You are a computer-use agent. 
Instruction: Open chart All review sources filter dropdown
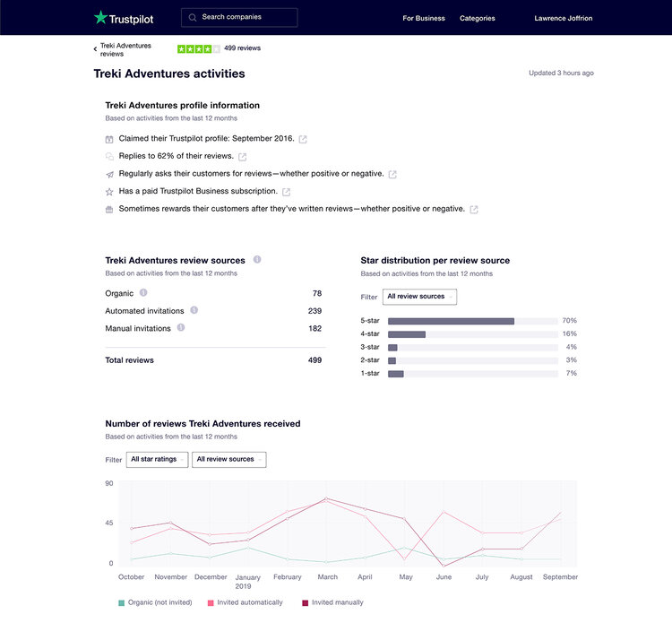coord(228,460)
